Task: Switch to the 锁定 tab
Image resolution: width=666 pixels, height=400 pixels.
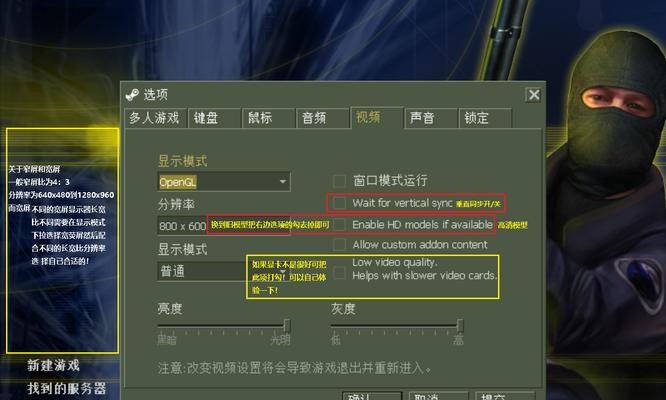Action: pos(485,118)
